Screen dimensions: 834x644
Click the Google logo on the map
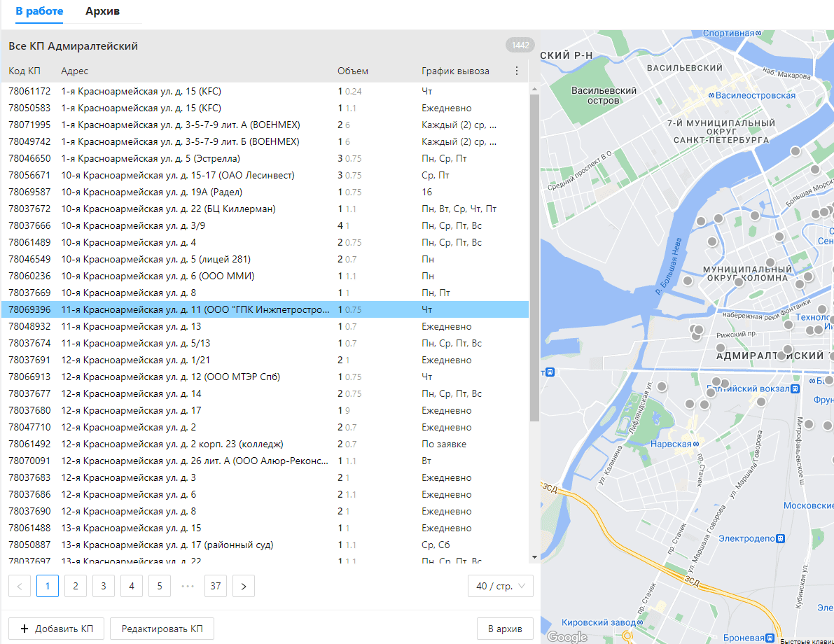(567, 636)
